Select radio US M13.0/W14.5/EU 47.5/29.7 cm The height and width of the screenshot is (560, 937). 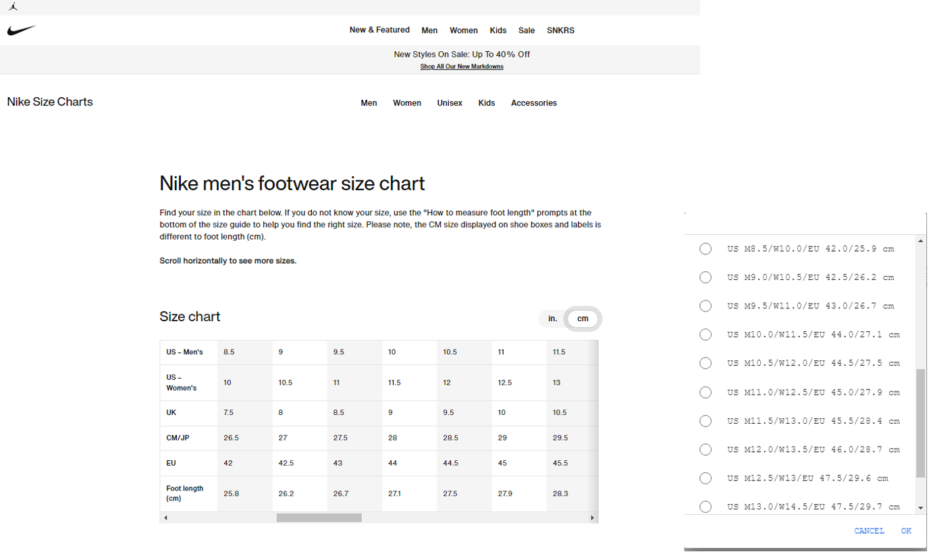tap(705, 507)
